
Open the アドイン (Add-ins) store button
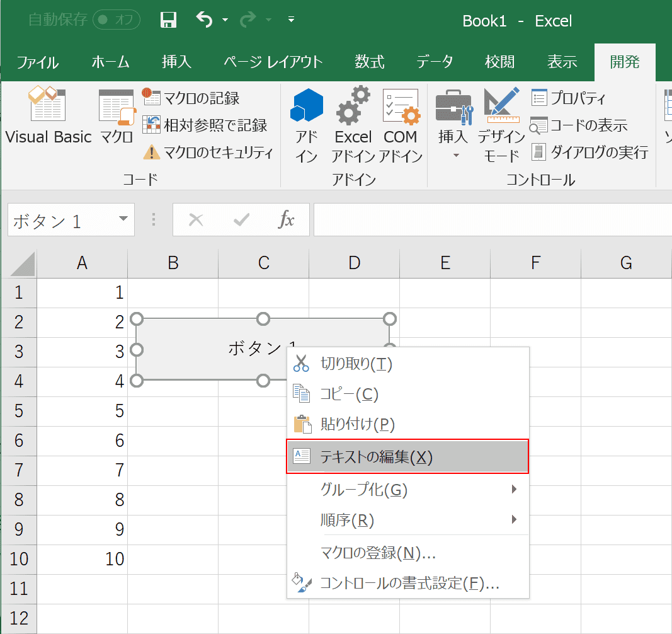307,125
